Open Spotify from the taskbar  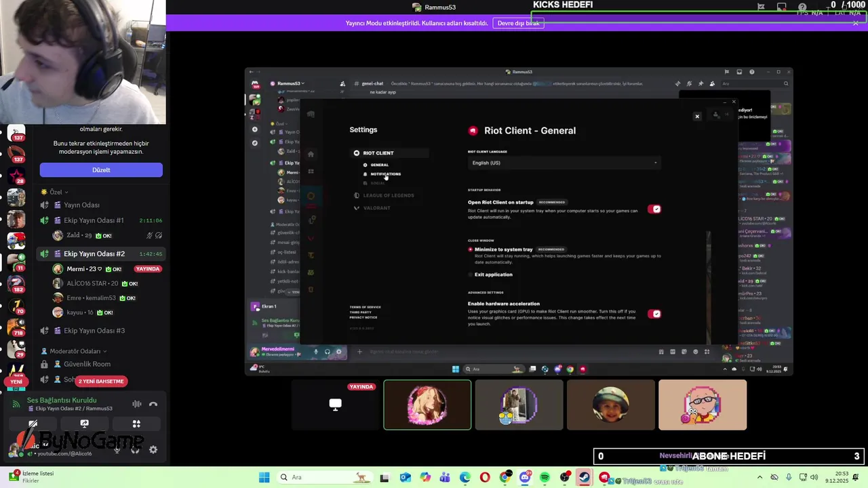(x=545, y=477)
